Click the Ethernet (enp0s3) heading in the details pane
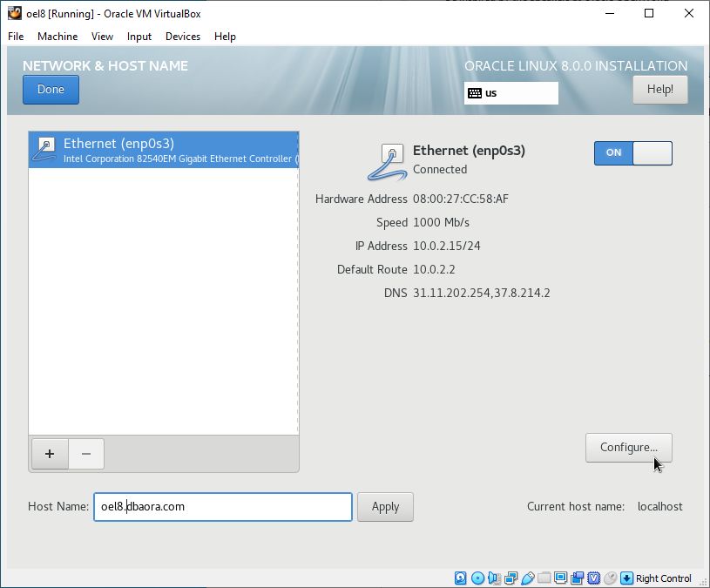Image resolution: width=710 pixels, height=588 pixels. click(x=469, y=151)
